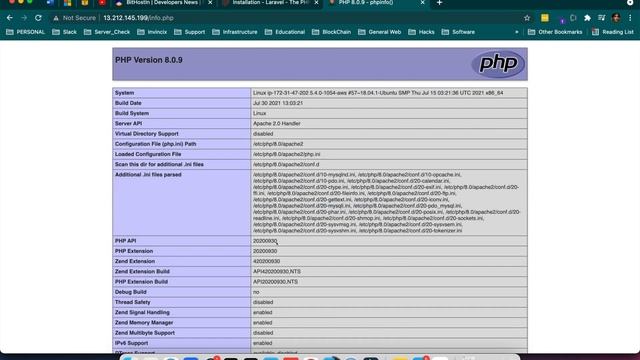This screenshot has width=640, height=360.
Task: Show hidden bookmarks with the overflow chevron
Action: 517,32
